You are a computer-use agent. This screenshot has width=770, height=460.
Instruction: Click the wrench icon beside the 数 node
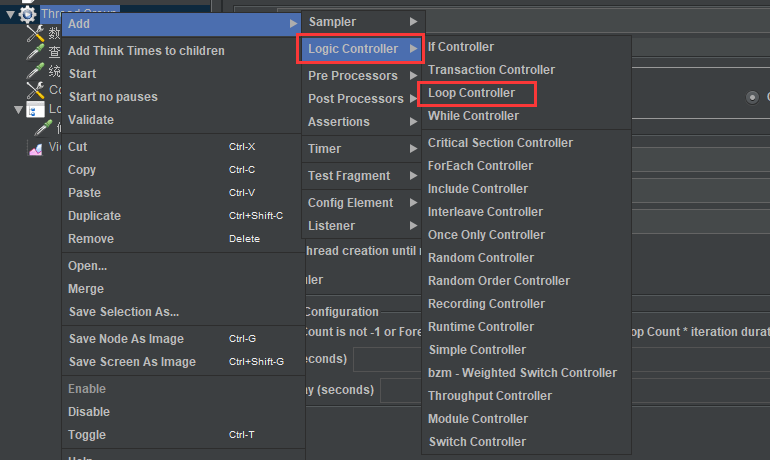tap(35, 33)
